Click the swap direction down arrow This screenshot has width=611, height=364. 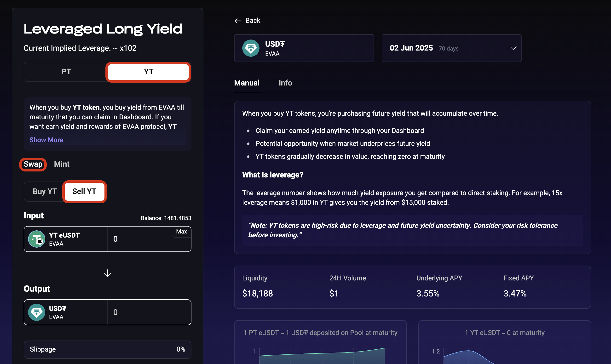(x=108, y=273)
